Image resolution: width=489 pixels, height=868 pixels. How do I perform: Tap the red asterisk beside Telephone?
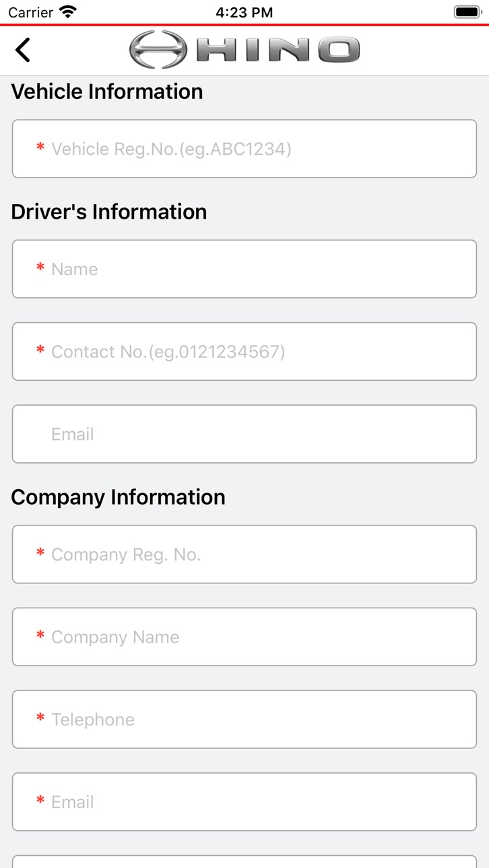[x=40, y=718]
